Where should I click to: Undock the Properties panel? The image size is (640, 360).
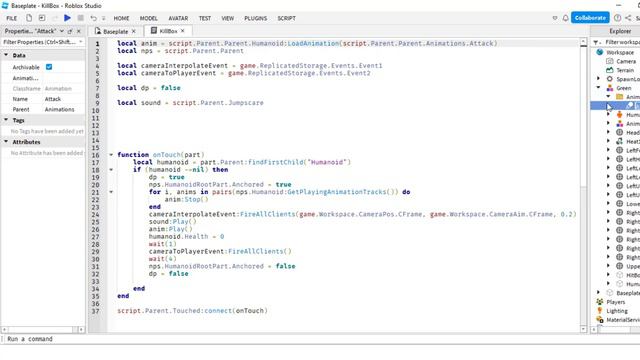coord(70,31)
